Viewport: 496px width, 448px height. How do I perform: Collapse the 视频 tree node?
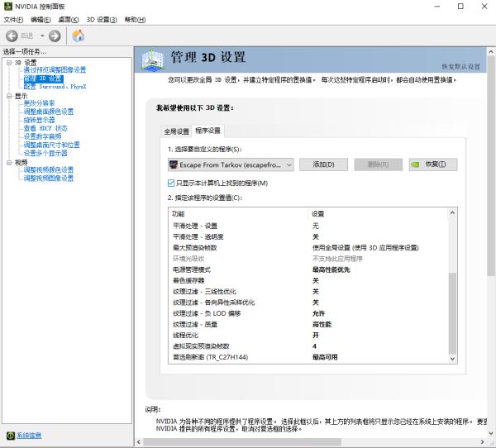pos(9,162)
